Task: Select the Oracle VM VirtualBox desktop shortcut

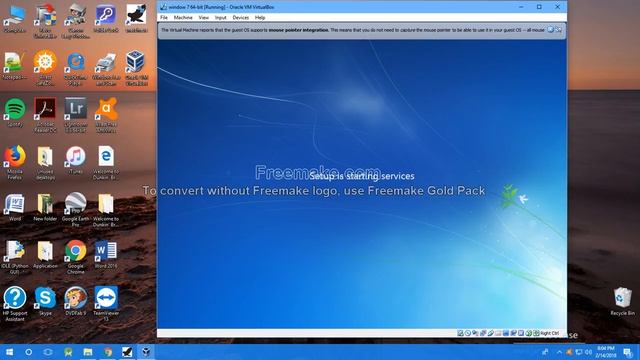Action: pyautogui.click(x=136, y=68)
